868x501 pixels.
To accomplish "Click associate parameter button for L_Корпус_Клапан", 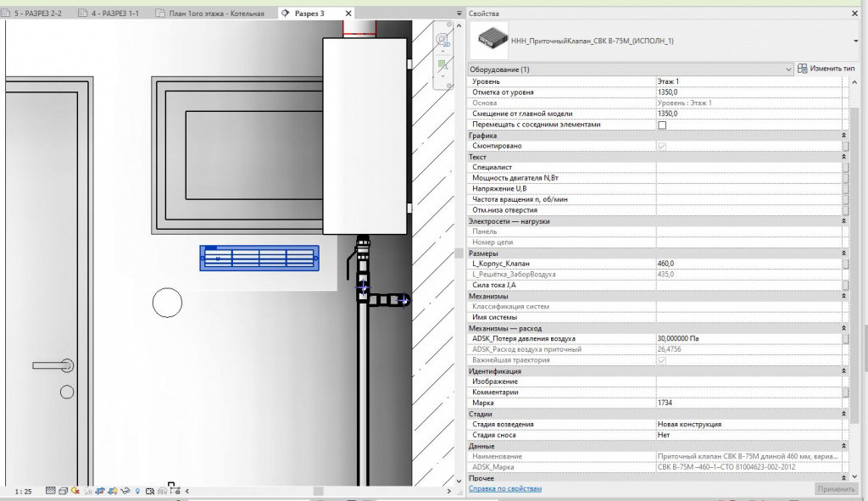I will tap(845, 264).
